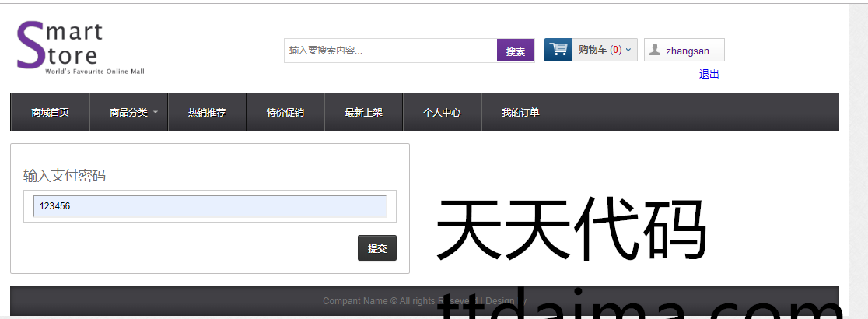The width and height of the screenshot is (868, 319).
Task: View 我的订单 in the navigation bar
Action: tap(520, 113)
